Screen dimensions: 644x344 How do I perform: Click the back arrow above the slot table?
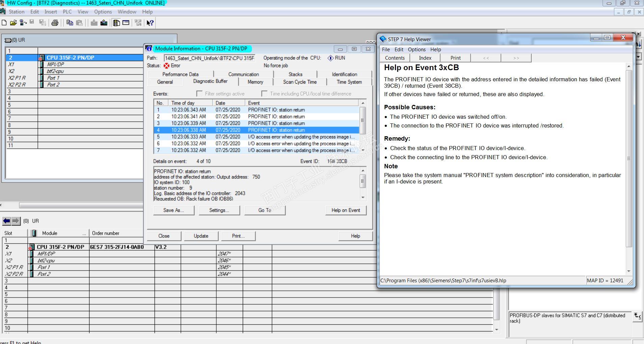coord(6,221)
